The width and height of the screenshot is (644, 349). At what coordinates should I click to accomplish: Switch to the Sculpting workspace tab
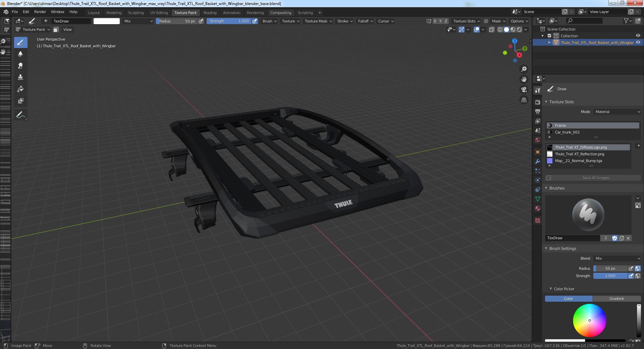tap(136, 13)
